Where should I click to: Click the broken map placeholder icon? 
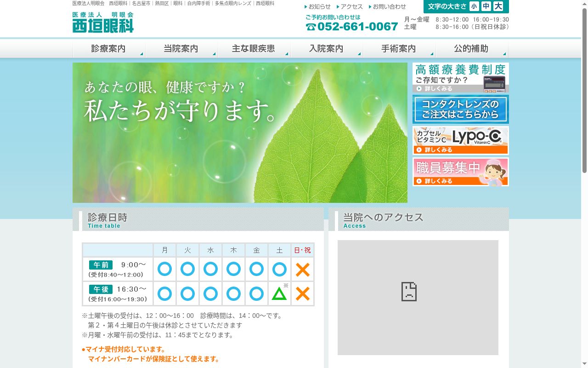pyautogui.click(x=409, y=292)
